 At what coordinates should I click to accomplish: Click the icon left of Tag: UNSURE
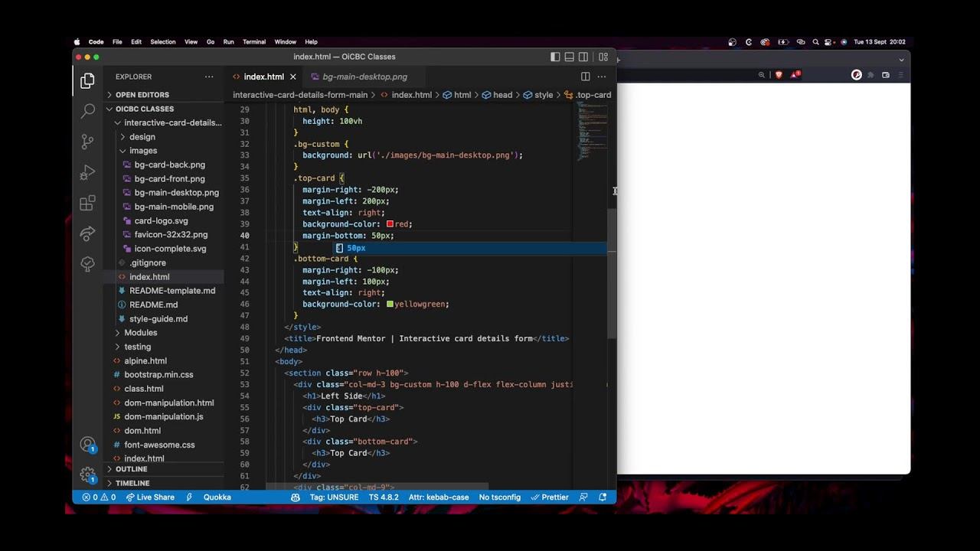click(x=296, y=497)
